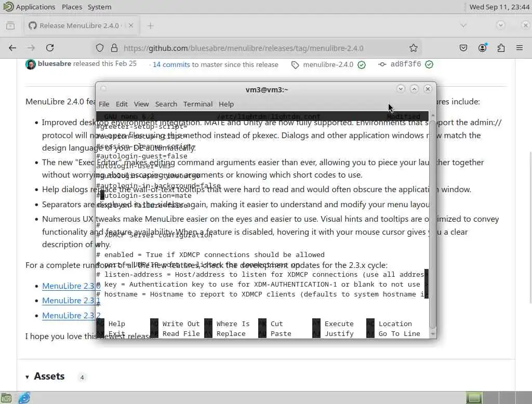The width and height of the screenshot is (532, 404).
Task: Reload the current GitHub page
Action: (x=50, y=48)
